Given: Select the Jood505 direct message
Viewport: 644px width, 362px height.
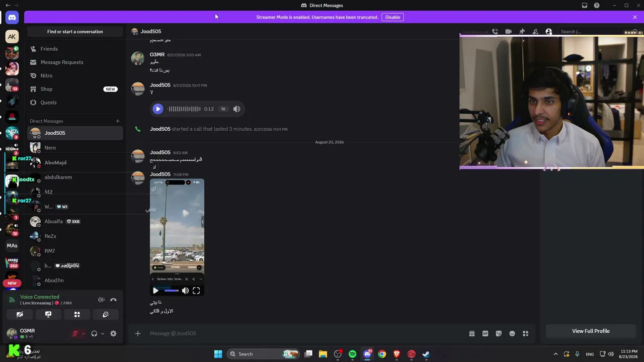Looking at the screenshot, I should [x=75, y=133].
